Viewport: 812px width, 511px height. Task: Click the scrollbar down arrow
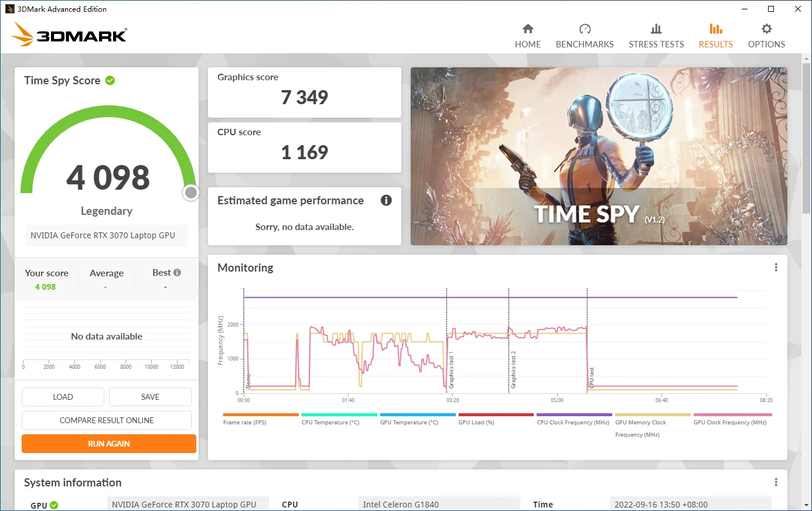click(807, 505)
